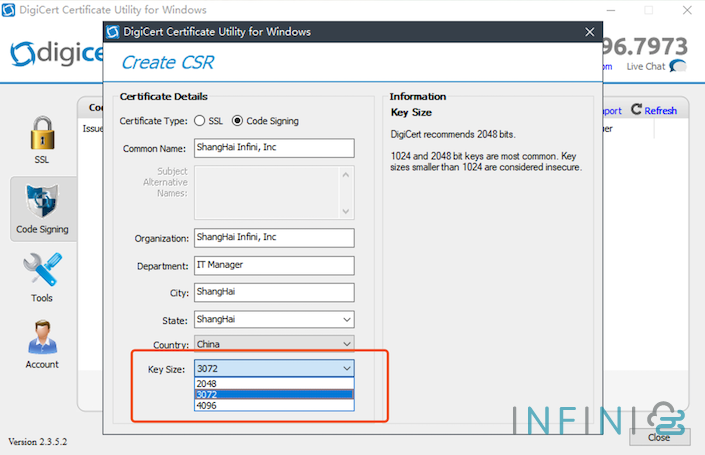Click the Close button in main window
The width and height of the screenshot is (705, 455).
pyautogui.click(x=660, y=437)
